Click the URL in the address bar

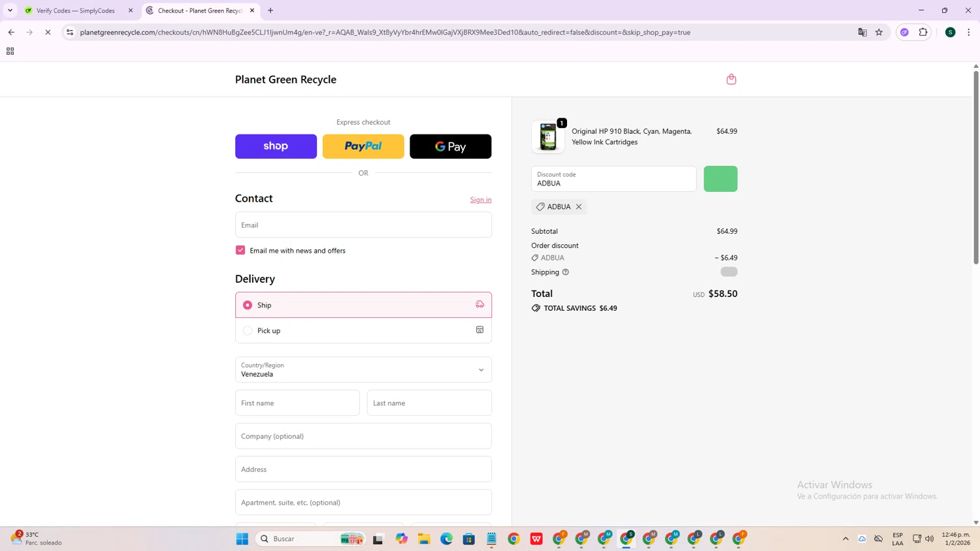point(385,32)
